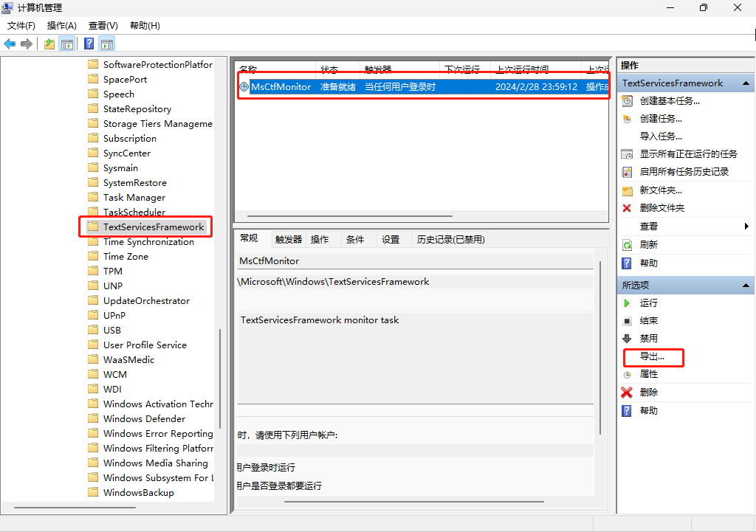Expand the 查看 submenu arrow

point(746,227)
